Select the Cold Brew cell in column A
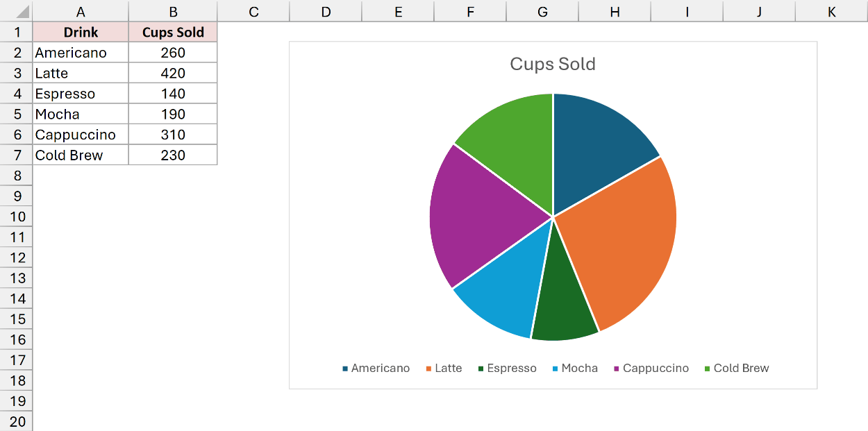The image size is (868, 431). coord(81,155)
